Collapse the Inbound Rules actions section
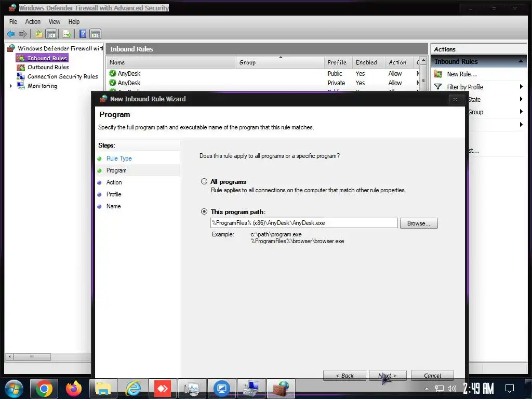The image size is (532, 399). (x=521, y=61)
